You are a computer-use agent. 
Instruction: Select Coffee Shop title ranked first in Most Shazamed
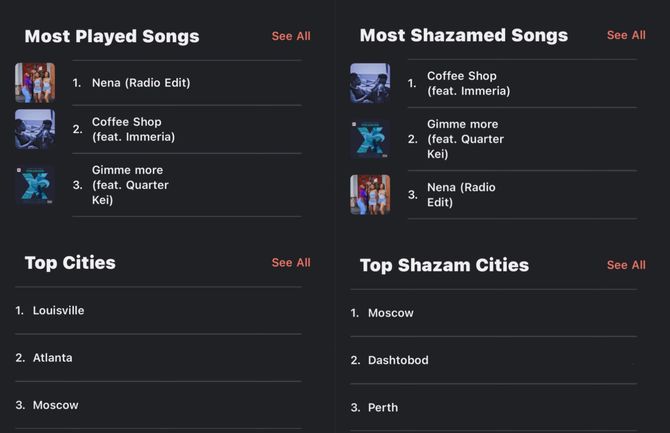pyautogui.click(x=469, y=83)
